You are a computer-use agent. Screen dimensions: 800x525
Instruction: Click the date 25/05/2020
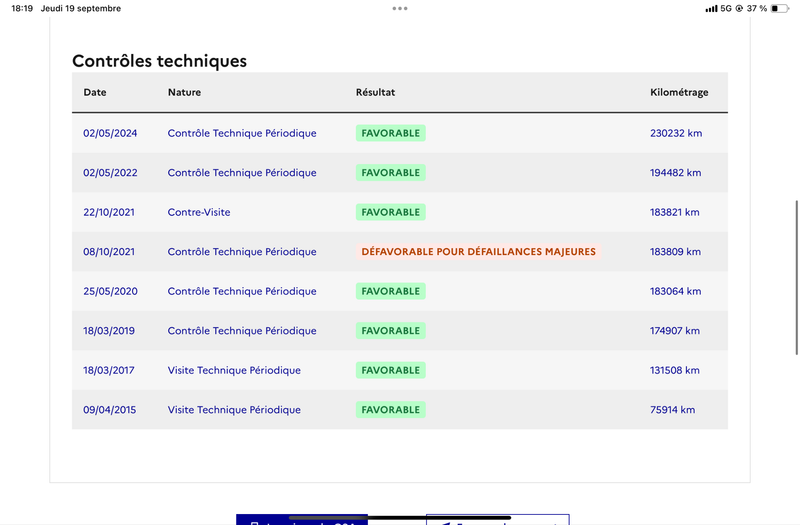[x=110, y=291]
